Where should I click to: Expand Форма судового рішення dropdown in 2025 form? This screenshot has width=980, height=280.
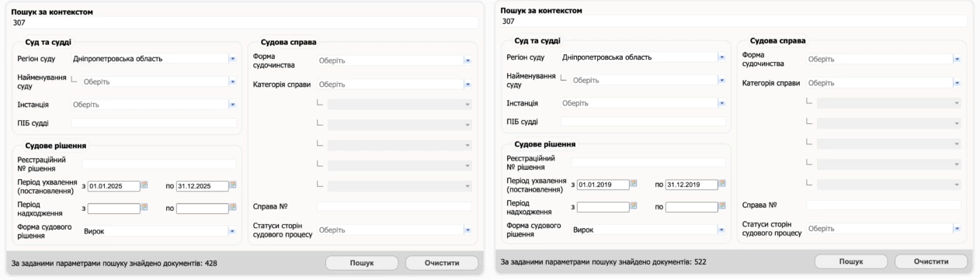click(232, 230)
